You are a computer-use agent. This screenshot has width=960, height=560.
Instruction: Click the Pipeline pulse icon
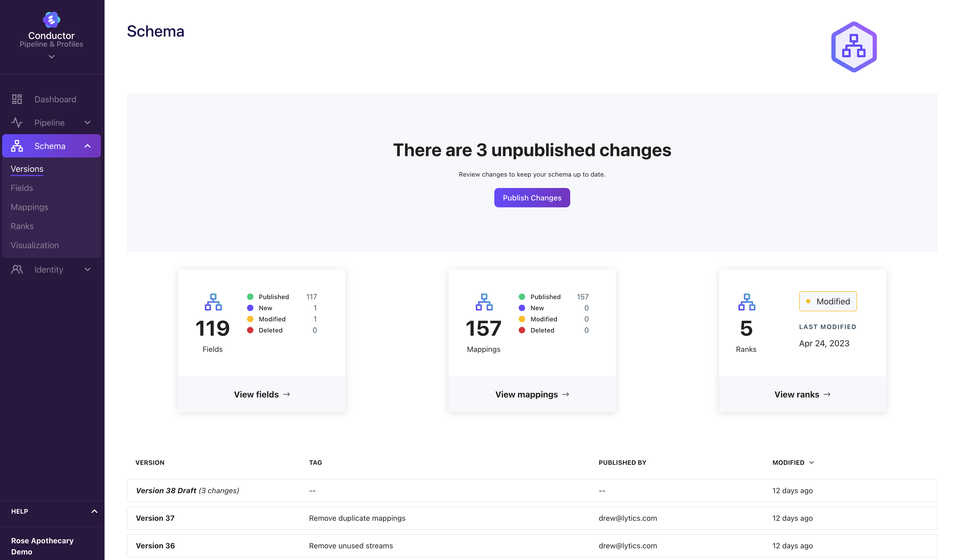[x=17, y=122]
